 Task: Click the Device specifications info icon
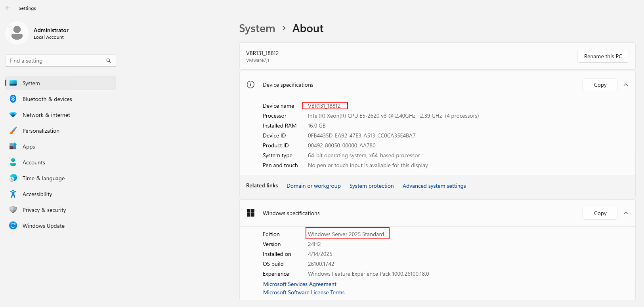pyautogui.click(x=250, y=84)
